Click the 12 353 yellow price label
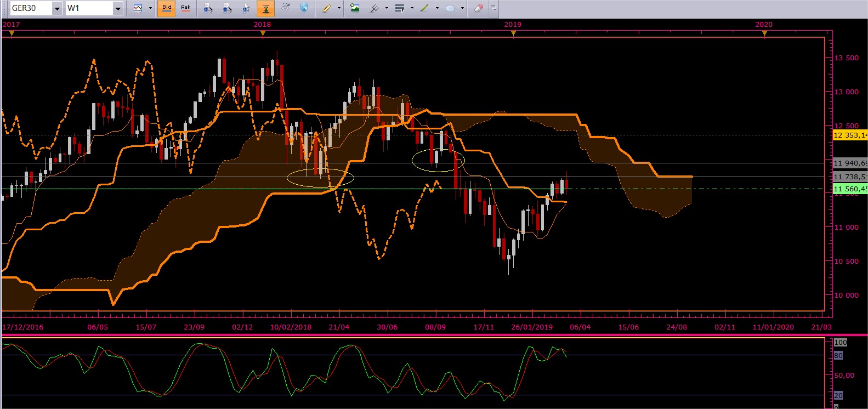The image size is (868, 409). tap(850, 135)
